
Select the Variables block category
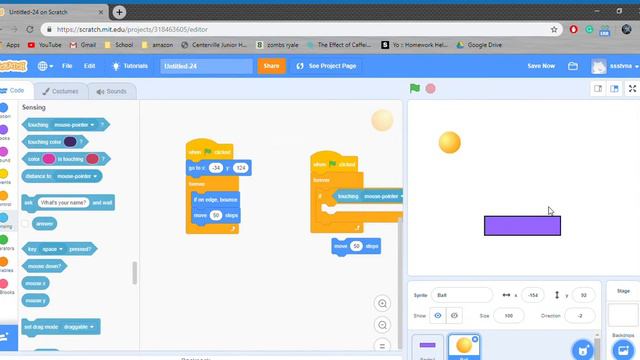(4, 264)
